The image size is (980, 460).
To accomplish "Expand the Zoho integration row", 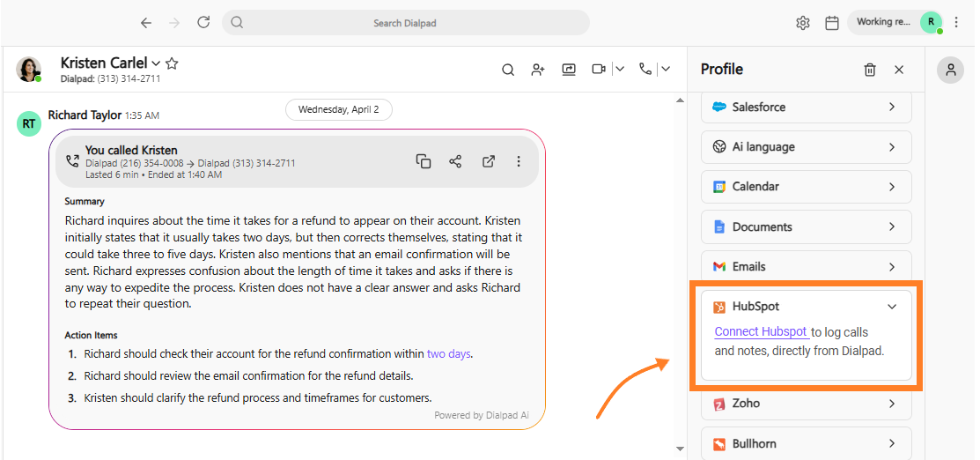I will pos(807,404).
